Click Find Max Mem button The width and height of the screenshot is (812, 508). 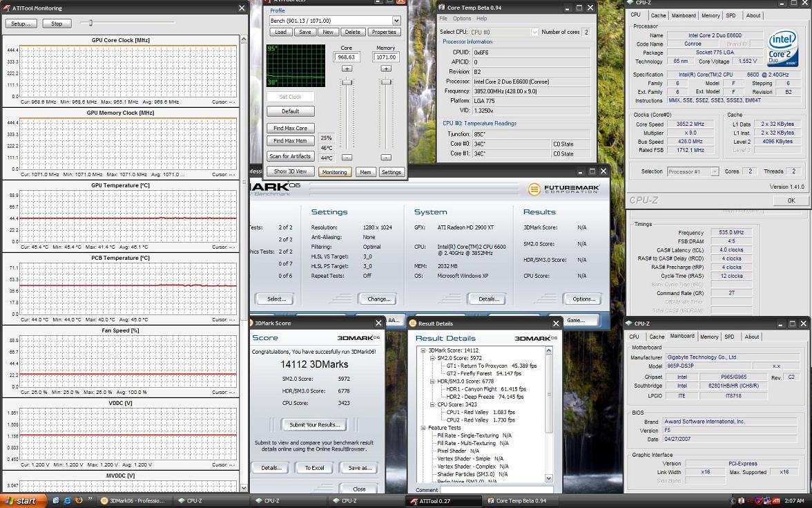tap(291, 141)
